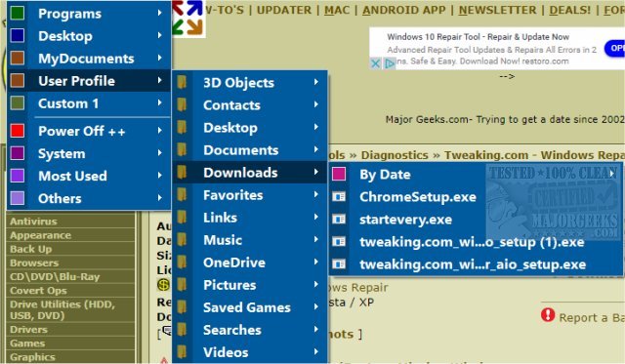Open Custom 1 menu entry

tap(89, 103)
